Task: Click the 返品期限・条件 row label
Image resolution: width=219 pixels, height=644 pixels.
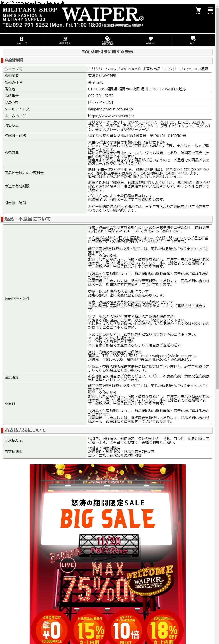Action: [45, 299]
